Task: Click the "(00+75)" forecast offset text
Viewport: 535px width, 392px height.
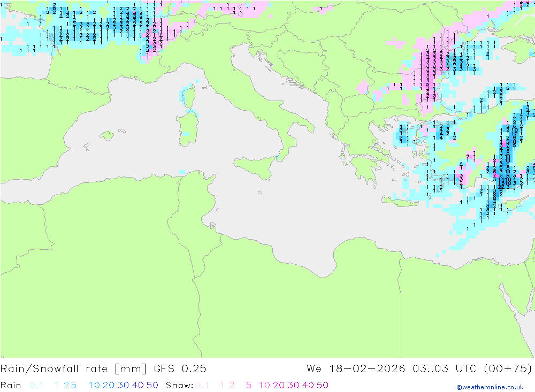Action: pyautogui.click(x=508, y=369)
